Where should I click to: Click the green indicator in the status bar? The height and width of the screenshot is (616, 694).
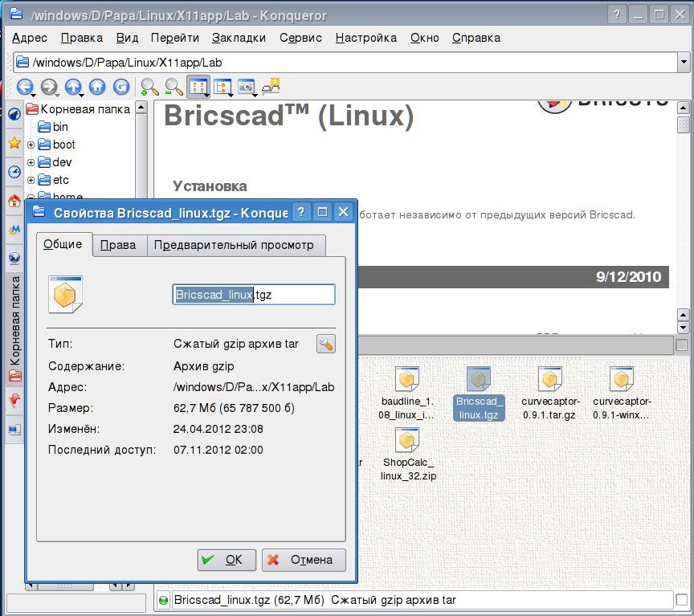(x=163, y=601)
